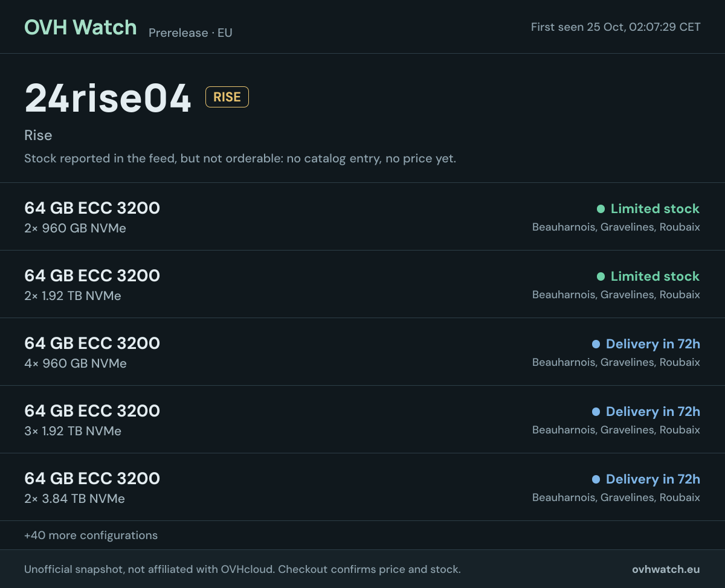The image size is (725, 588).
Task: Click the First seen timestamp
Action: click(x=616, y=27)
